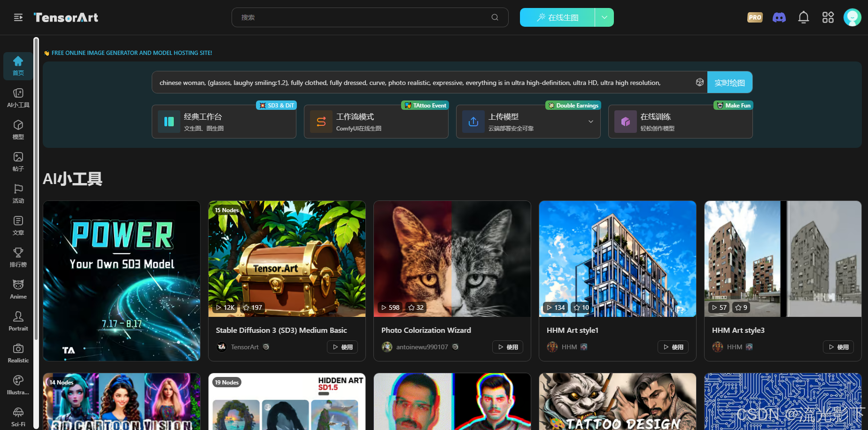Click 使用 on HHM Art style3

pos(838,347)
